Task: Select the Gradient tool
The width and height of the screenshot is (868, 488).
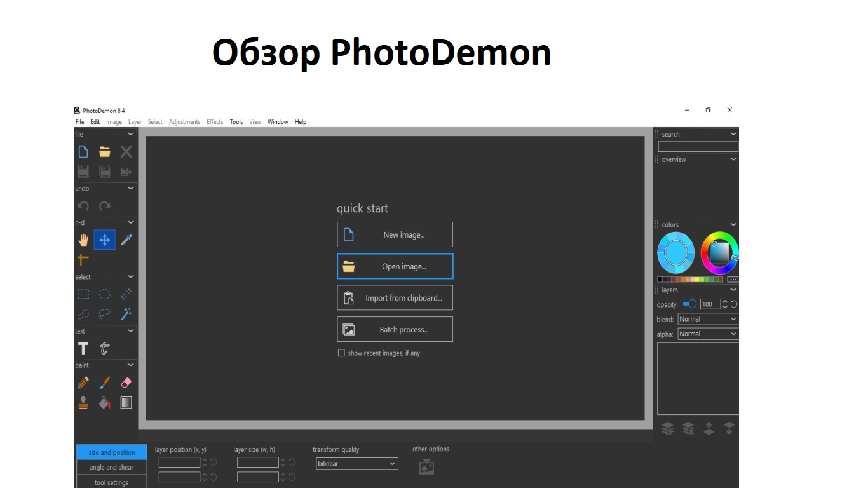Action: [x=126, y=402]
